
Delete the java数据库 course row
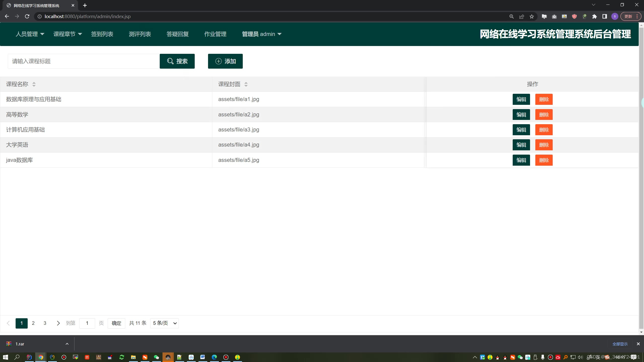(544, 160)
